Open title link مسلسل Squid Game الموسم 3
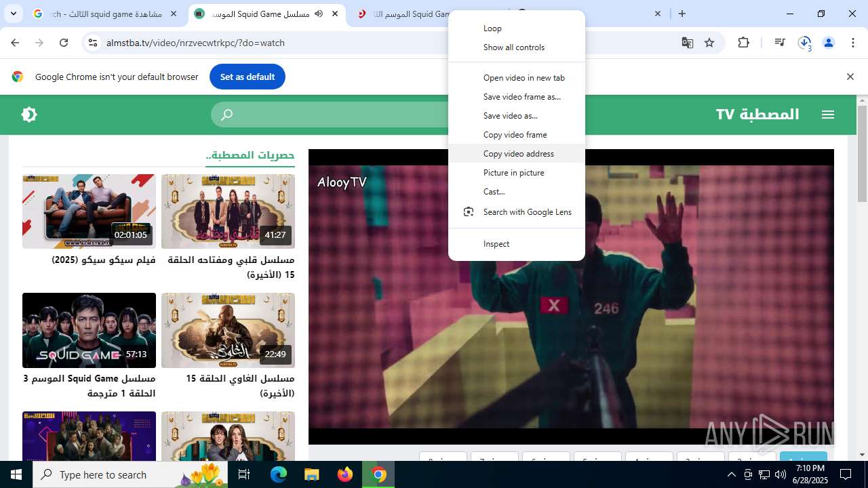Image resolution: width=868 pixels, height=488 pixels. tap(90, 386)
